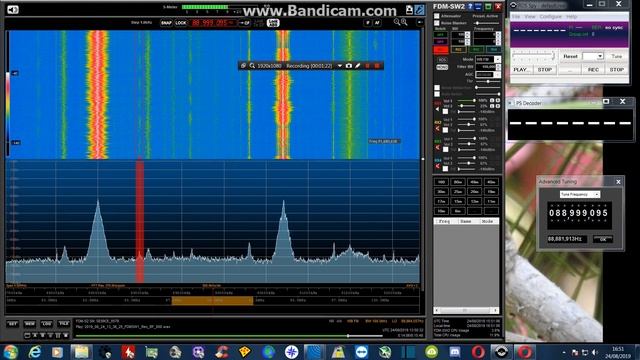Click Bandicam magnifier find-window icon

[x=252, y=66]
